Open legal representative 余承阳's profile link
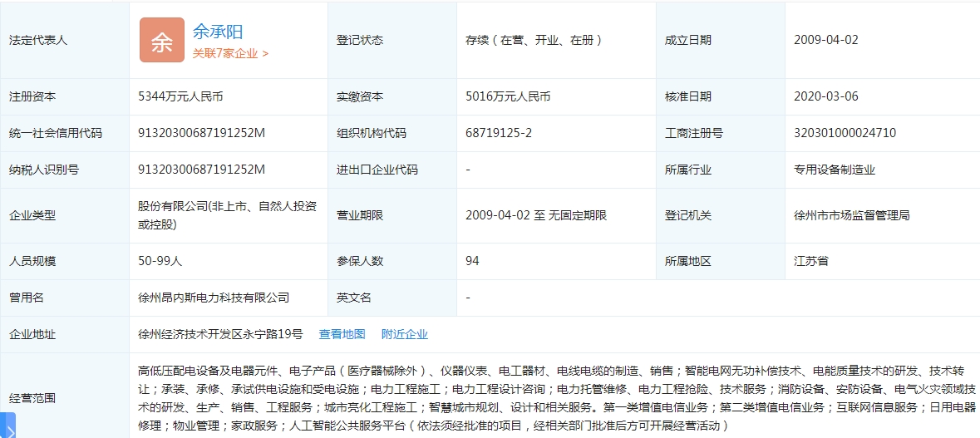 pyautogui.click(x=218, y=32)
